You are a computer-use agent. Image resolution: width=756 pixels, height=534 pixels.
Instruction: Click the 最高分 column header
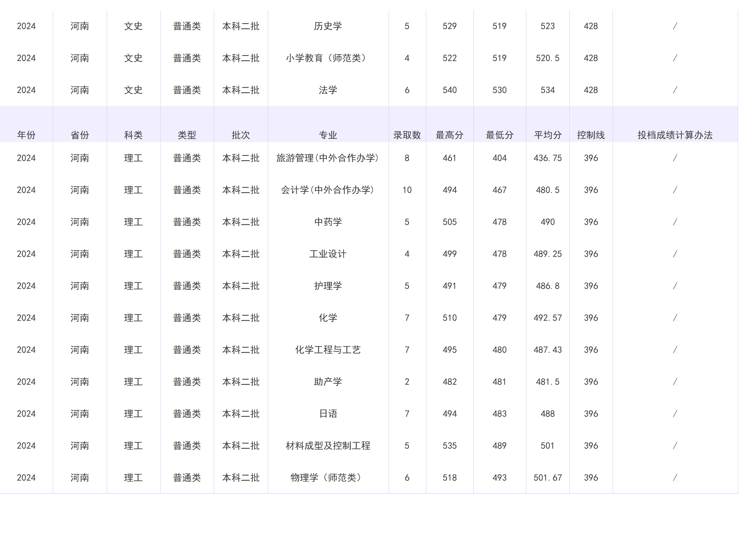coord(450,134)
